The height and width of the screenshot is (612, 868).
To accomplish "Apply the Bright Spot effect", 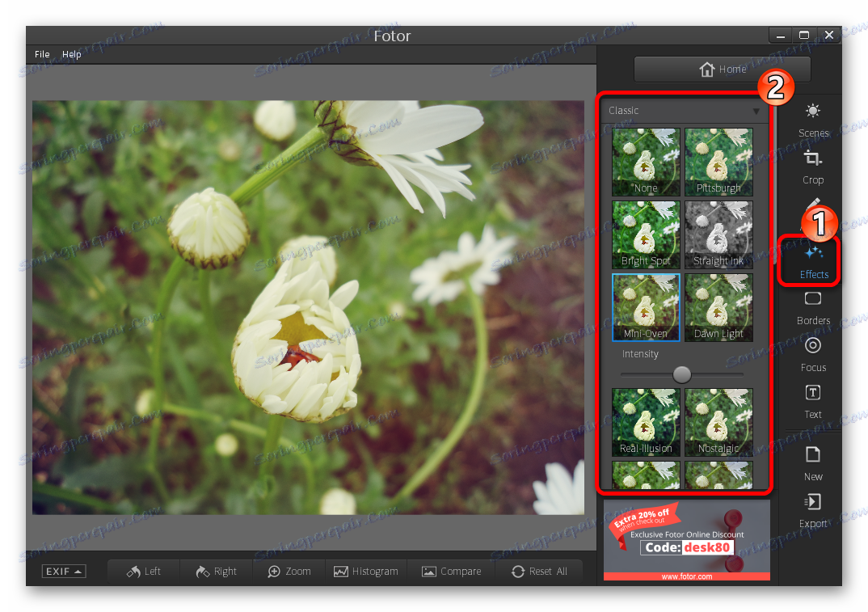I will point(646,234).
